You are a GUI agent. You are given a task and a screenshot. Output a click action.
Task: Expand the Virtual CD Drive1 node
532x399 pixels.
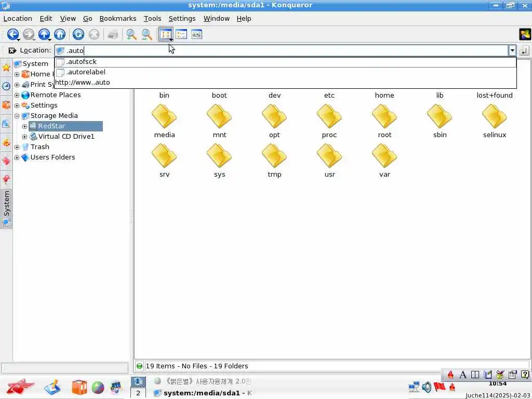click(24, 137)
